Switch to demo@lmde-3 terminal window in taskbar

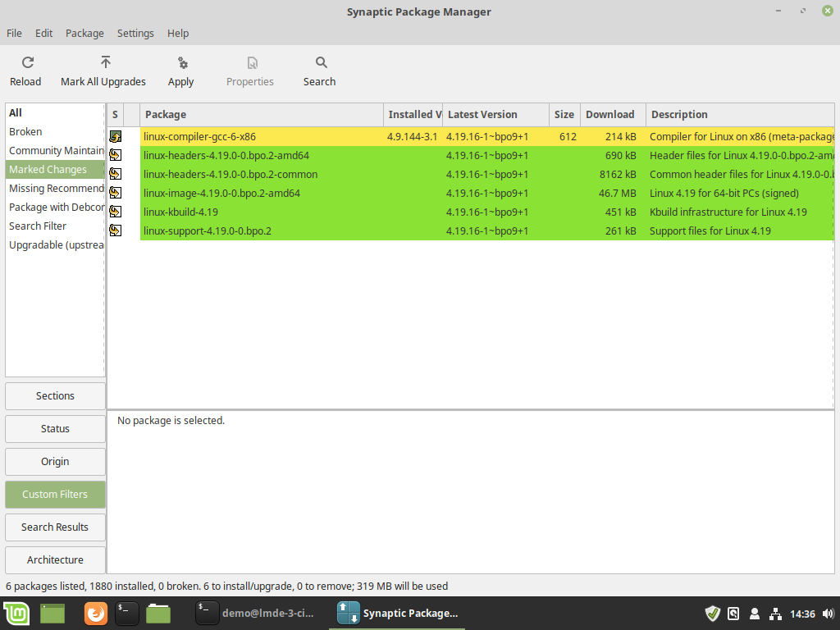point(255,614)
